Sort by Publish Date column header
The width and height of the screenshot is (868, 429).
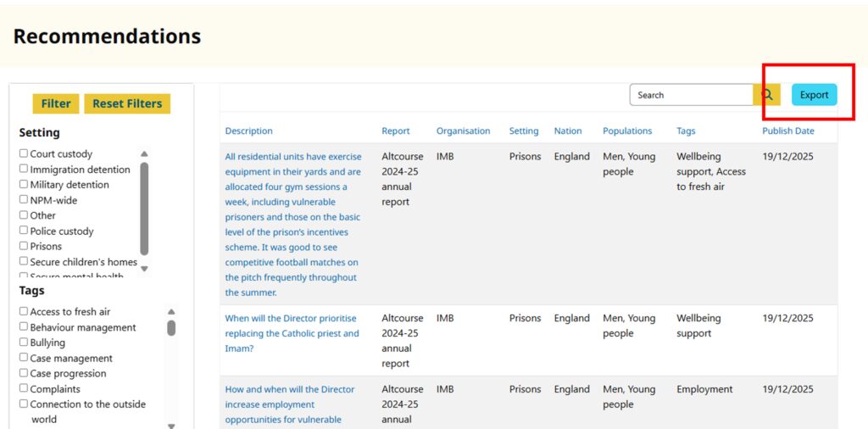click(x=787, y=131)
